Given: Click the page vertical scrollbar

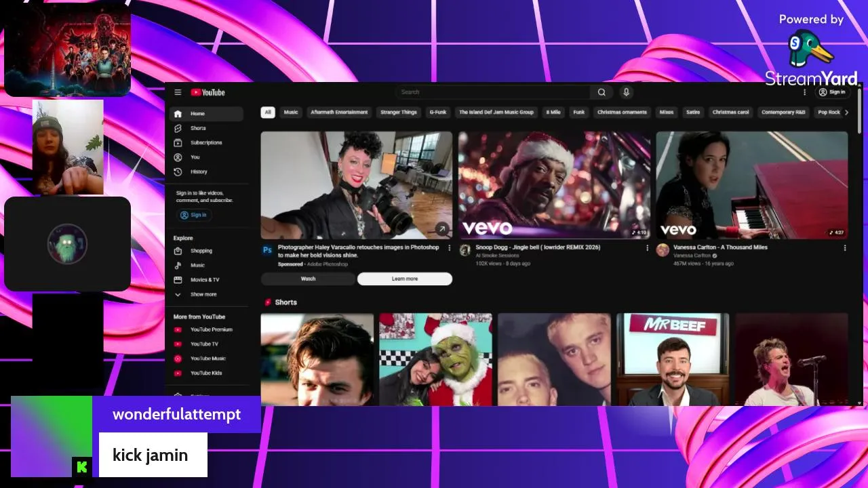Looking at the screenshot, I should 860,112.
